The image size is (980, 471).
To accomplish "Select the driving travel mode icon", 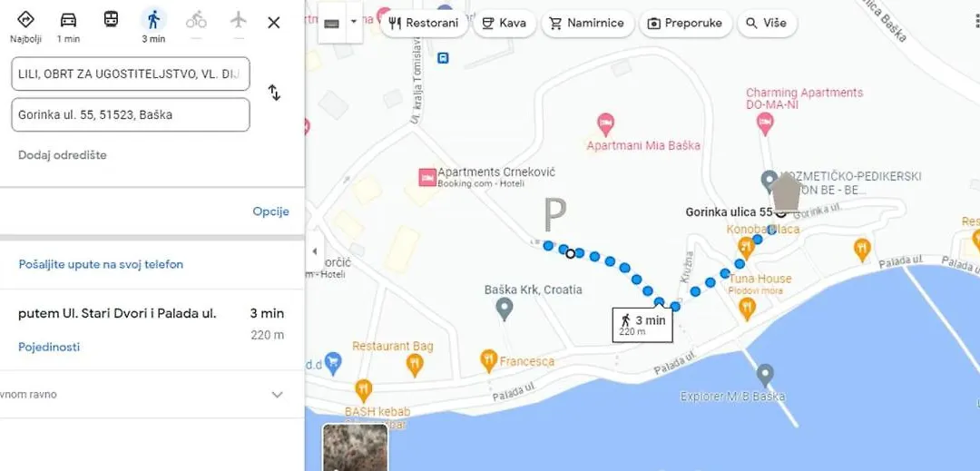I will point(68,20).
